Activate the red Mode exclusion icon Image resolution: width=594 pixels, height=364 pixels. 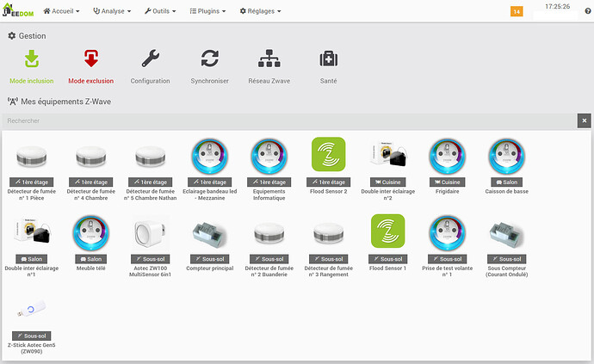91,59
